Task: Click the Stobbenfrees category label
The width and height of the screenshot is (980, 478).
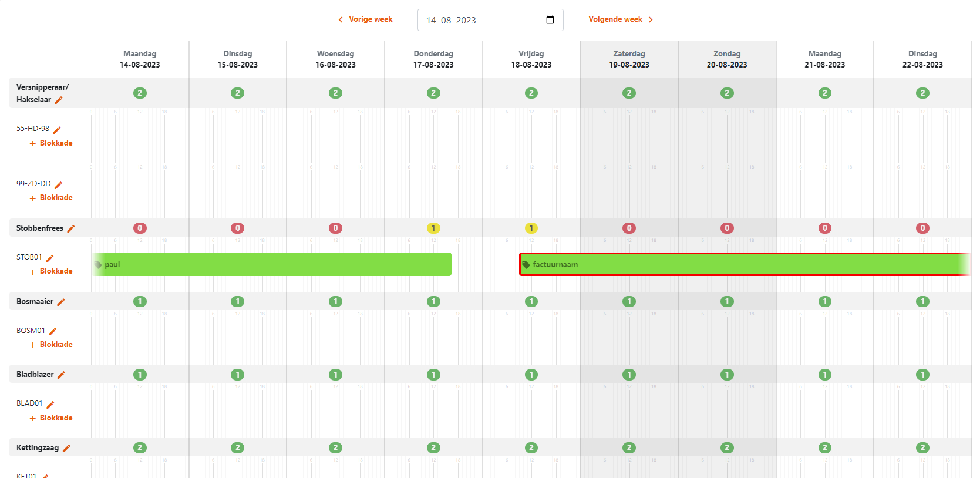Action: coord(40,228)
